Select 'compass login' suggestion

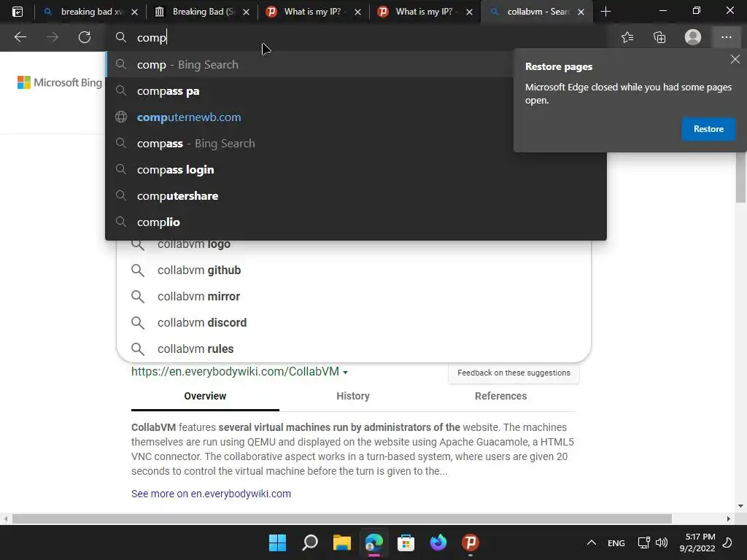click(356, 169)
